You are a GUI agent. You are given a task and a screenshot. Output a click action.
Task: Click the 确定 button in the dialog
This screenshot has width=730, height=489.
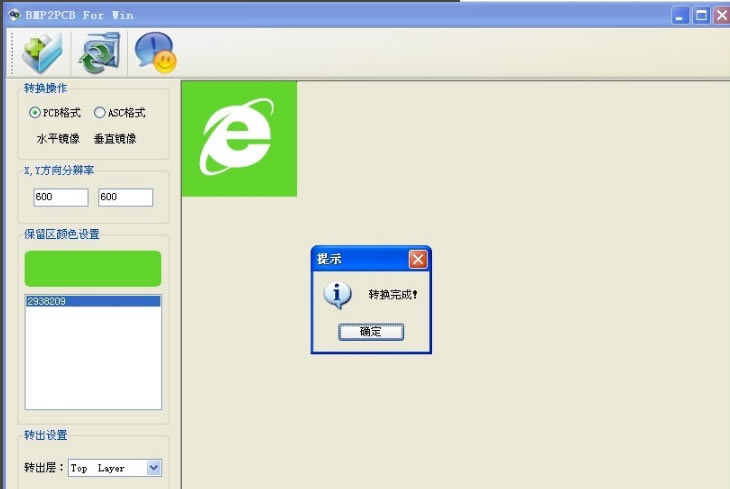coord(371,332)
